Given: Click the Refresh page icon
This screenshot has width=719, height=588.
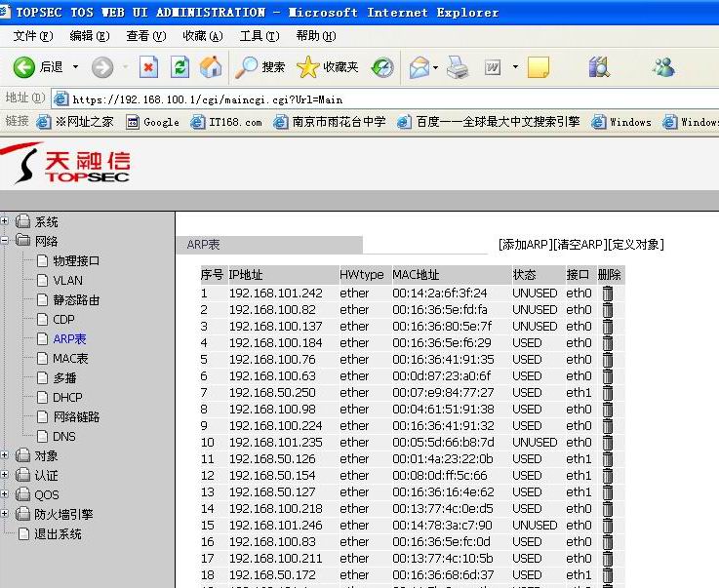Looking at the screenshot, I should coord(180,66).
